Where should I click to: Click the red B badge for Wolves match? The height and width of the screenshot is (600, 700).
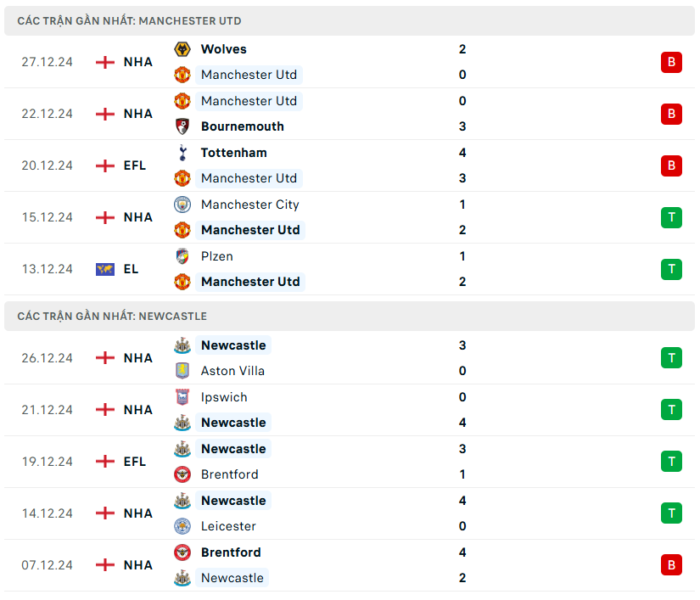tap(671, 62)
